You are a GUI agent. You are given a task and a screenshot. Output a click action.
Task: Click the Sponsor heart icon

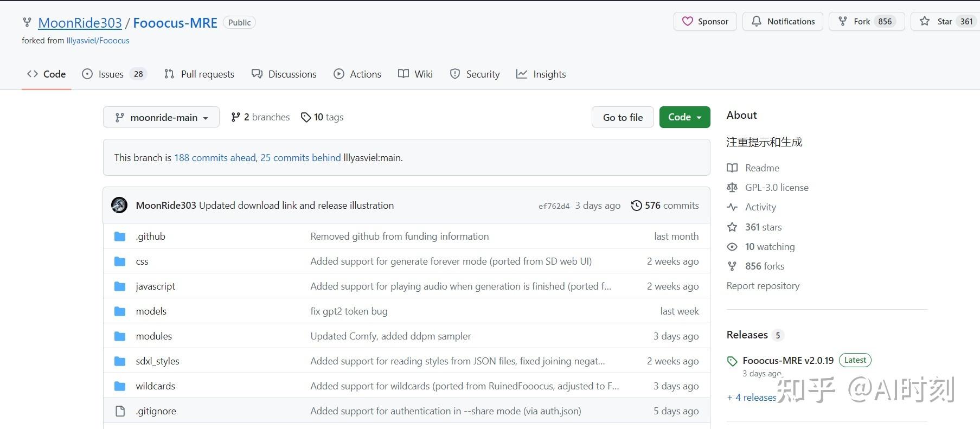[687, 22]
